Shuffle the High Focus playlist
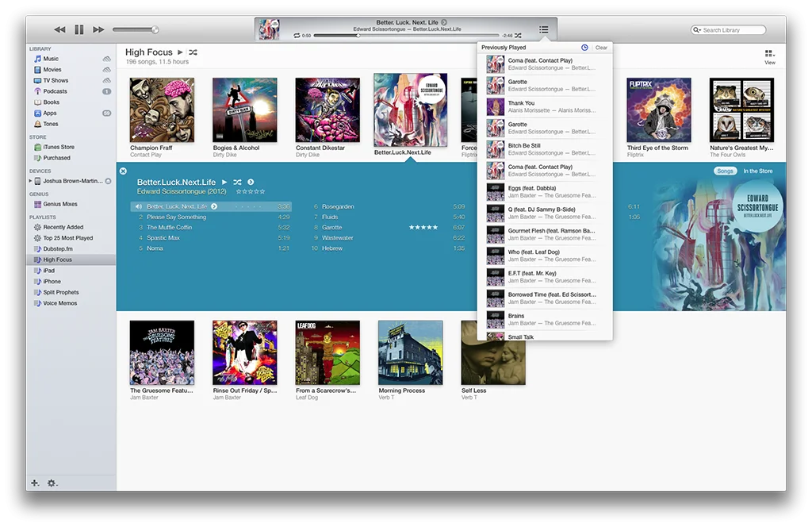Viewport: 812px width, 527px height. pyautogui.click(x=193, y=52)
